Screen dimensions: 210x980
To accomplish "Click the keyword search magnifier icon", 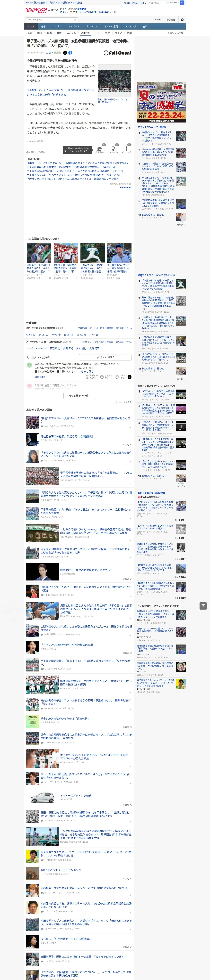I will pos(75,20).
